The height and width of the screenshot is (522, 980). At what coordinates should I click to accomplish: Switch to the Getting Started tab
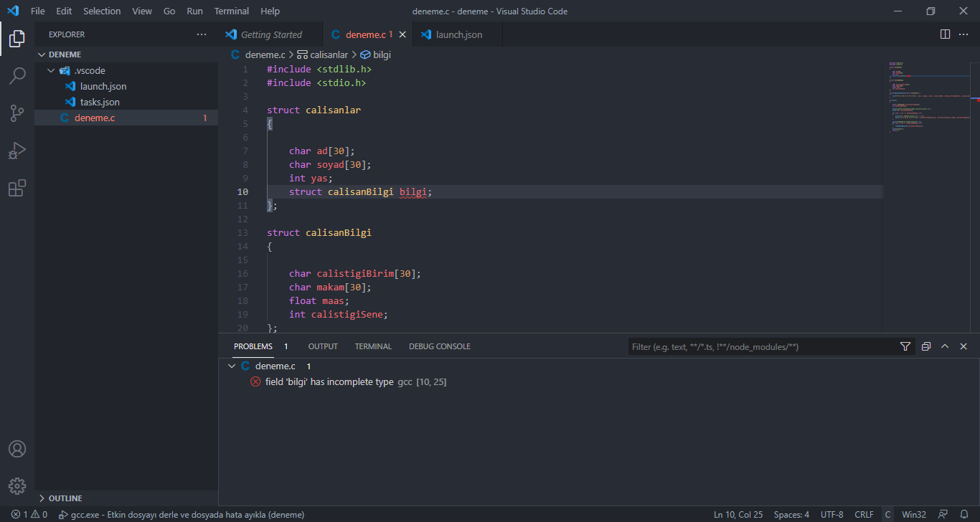point(271,34)
